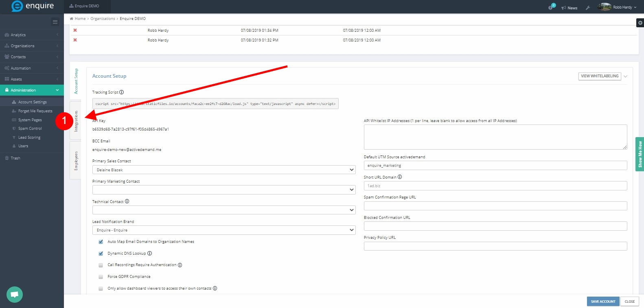Open Spam Control
644x308 pixels.
pyautogui.click(x=30, y=129)
